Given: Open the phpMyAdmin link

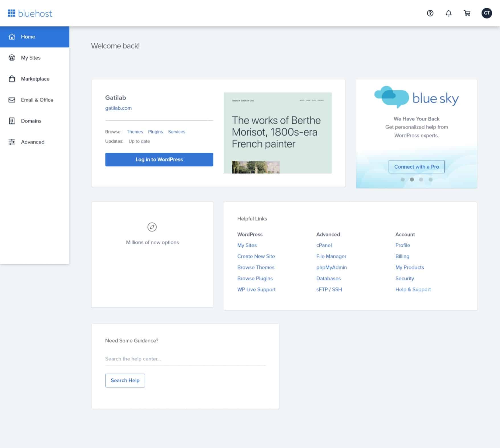Looking at the screenshot, I should [331, 267].
